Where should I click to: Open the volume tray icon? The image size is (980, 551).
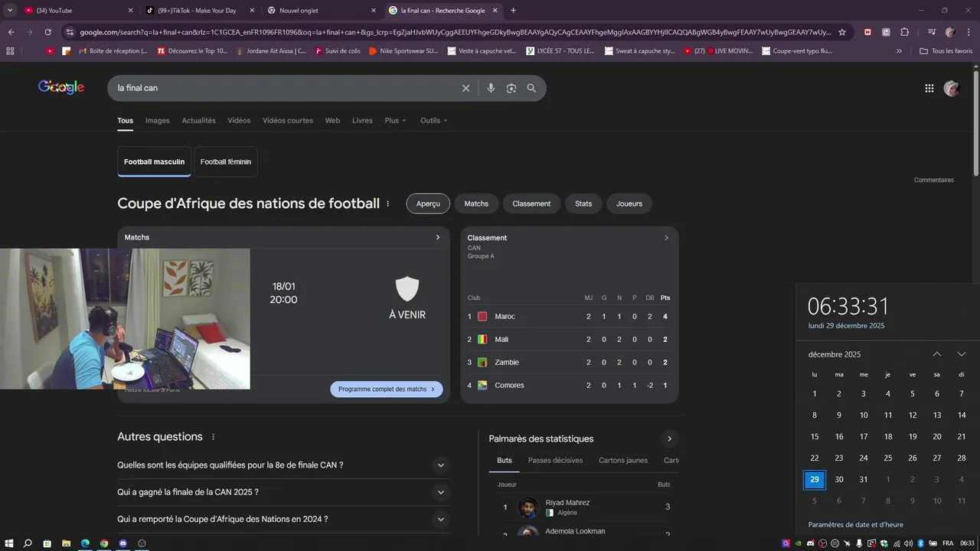909,543
